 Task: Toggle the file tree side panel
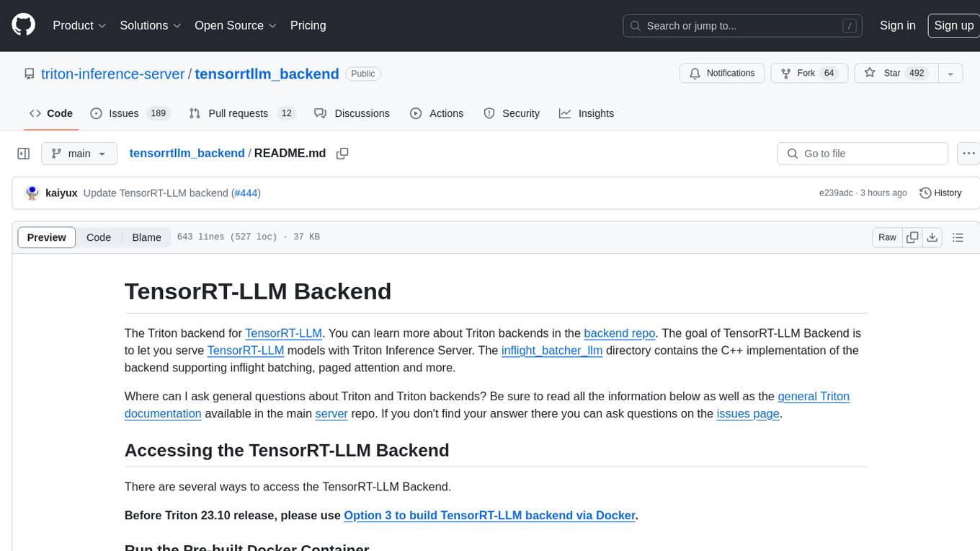tap(24, 154)
